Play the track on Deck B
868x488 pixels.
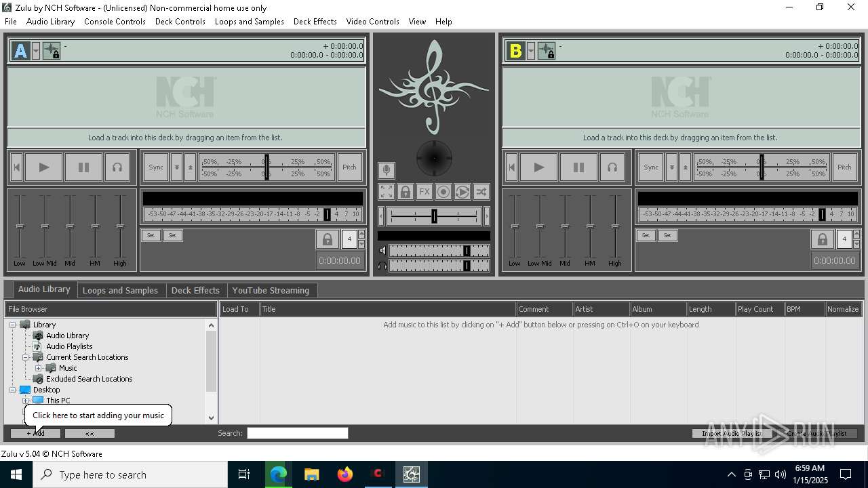click(538, 167)
